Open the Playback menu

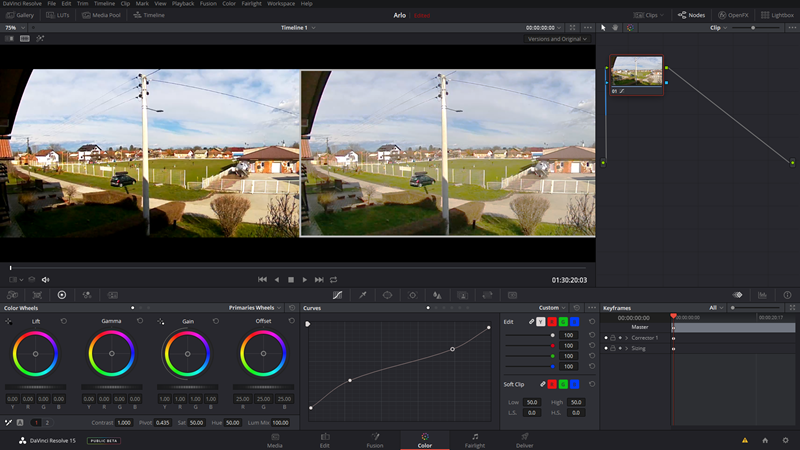point(183,4)
